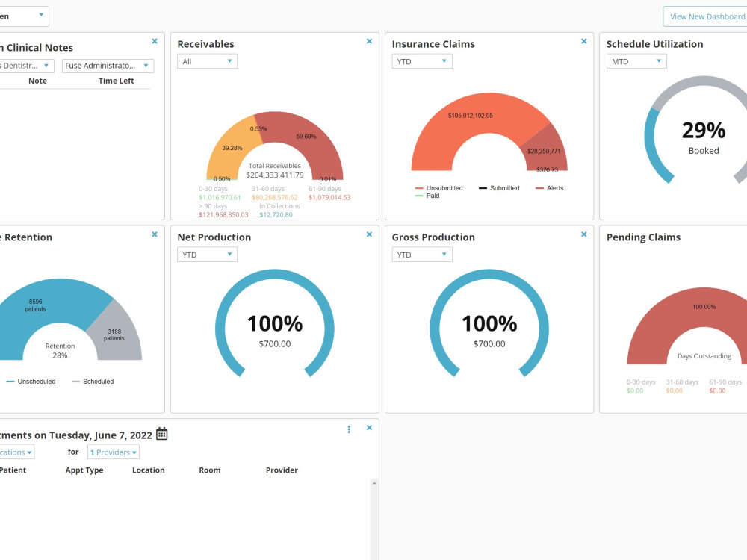Click Pending Claims 31-60 days $0.00
Viewport: 747px width, 560px height.
674,391
